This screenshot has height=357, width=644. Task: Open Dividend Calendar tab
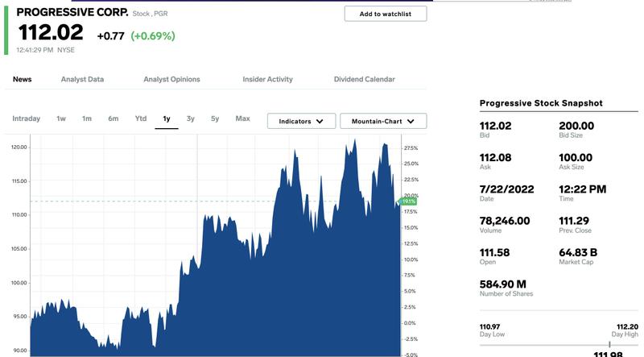coord(365,80)
